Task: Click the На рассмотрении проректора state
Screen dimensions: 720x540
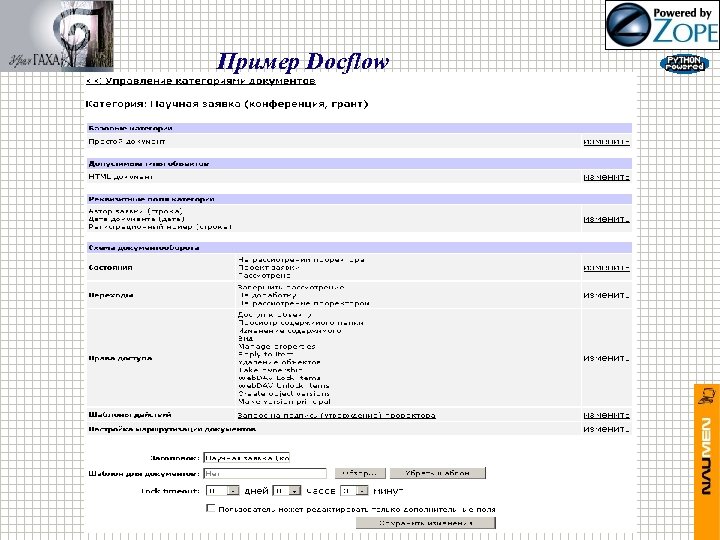Action: pyautogui.click(x=302, y=259)
